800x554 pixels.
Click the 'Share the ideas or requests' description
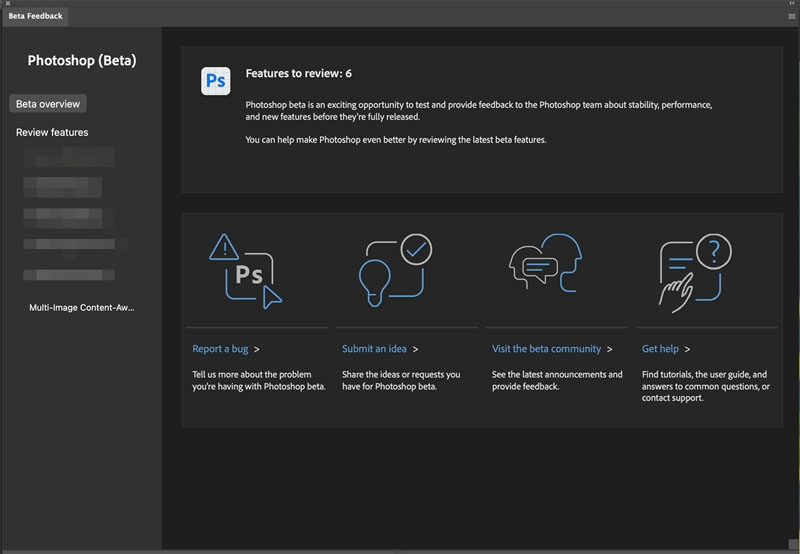tap(401, 381)
